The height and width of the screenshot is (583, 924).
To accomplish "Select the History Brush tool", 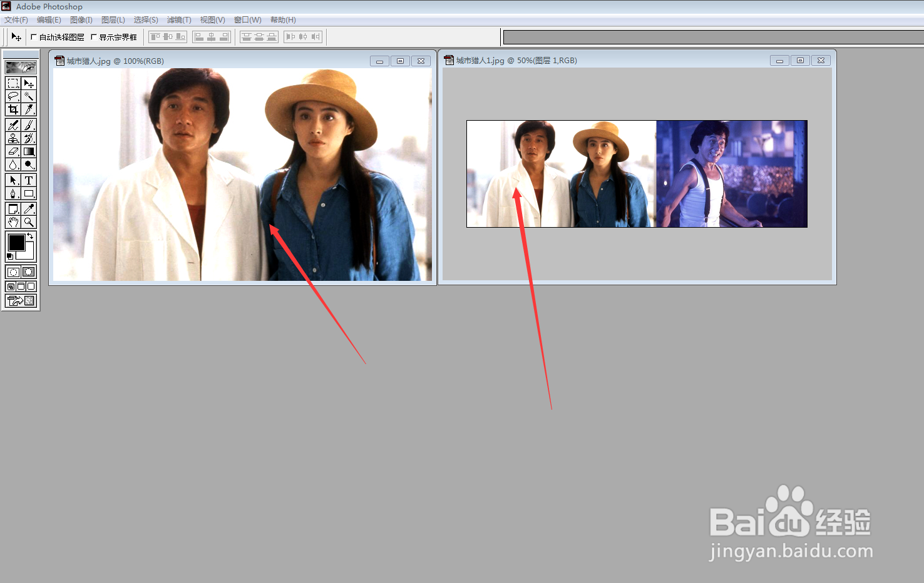I will point(29,138).
